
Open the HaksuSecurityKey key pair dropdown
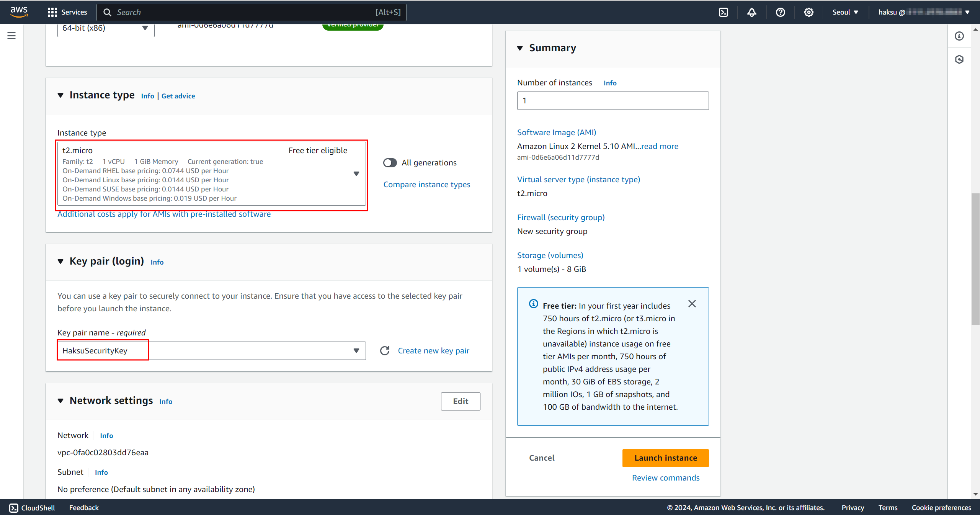[x=356, y=351]
